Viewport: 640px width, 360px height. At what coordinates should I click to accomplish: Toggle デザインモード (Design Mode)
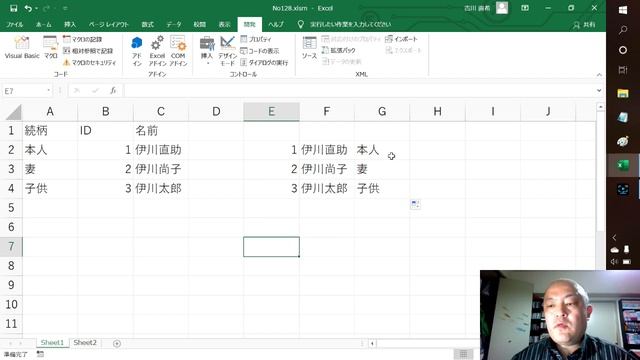pos(227,51)
